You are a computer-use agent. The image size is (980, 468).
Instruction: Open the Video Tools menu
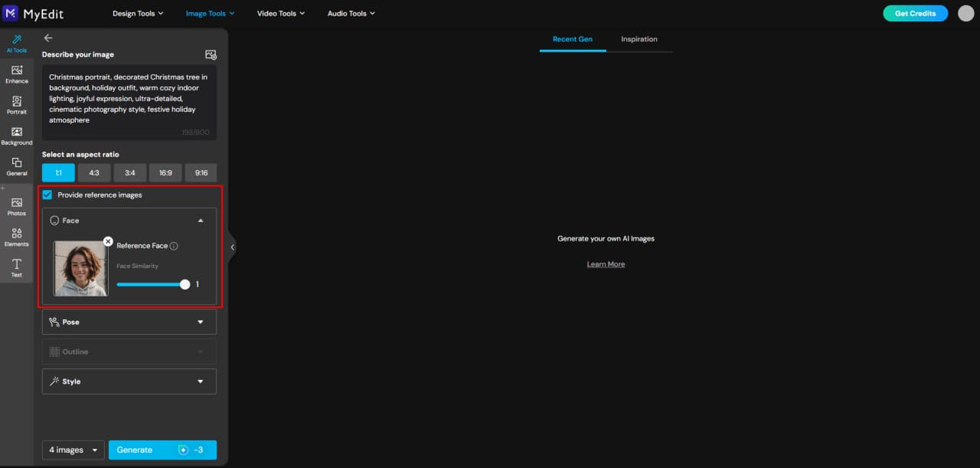tap(281, 13)
